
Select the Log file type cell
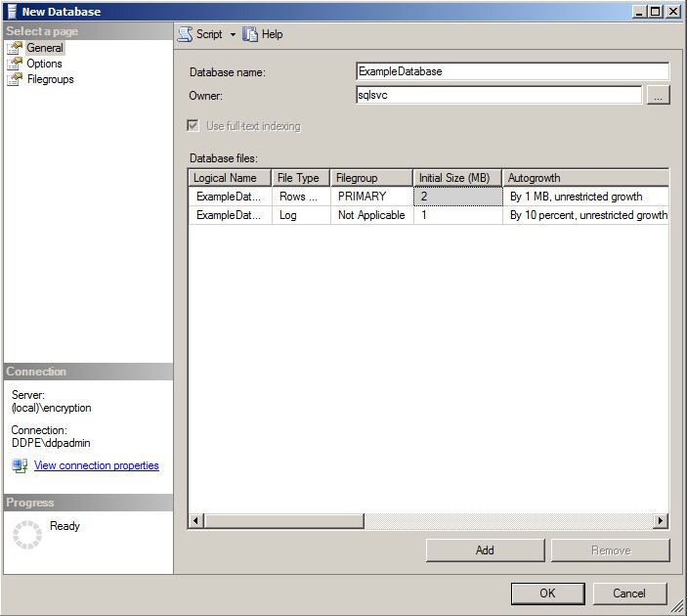click(x=301, y=215)
